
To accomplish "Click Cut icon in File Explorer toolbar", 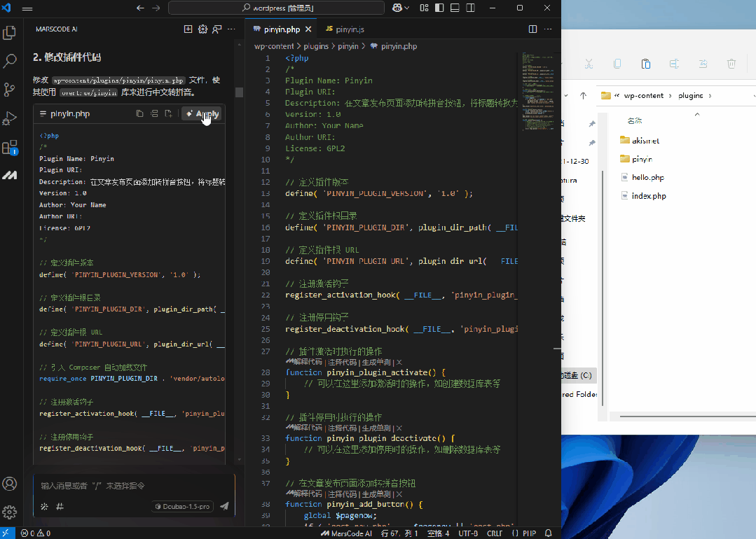I will coord(589,64).
